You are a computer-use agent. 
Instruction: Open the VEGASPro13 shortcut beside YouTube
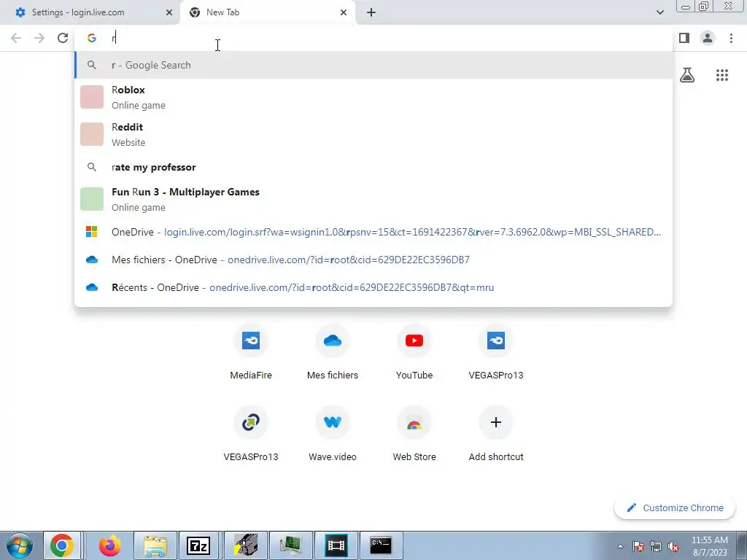[x=496, y=354]
